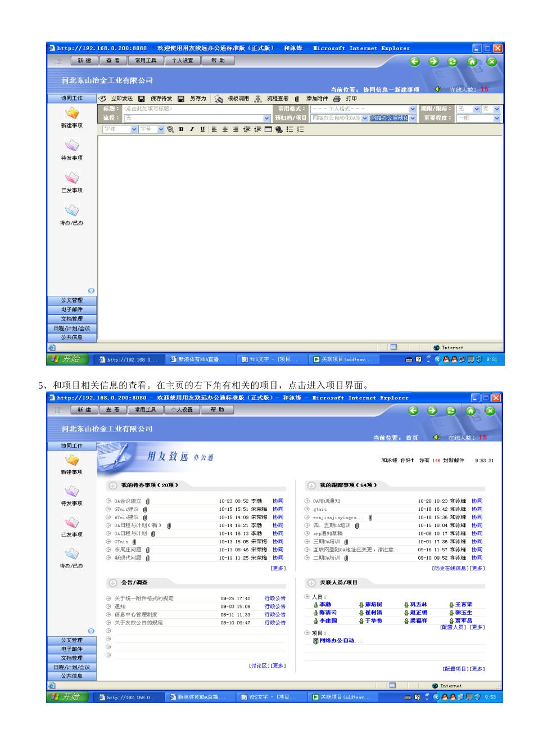Open 重要程度 一般 dropdown
The height and width of the screenshot is (756, 534).
(478, 118)
